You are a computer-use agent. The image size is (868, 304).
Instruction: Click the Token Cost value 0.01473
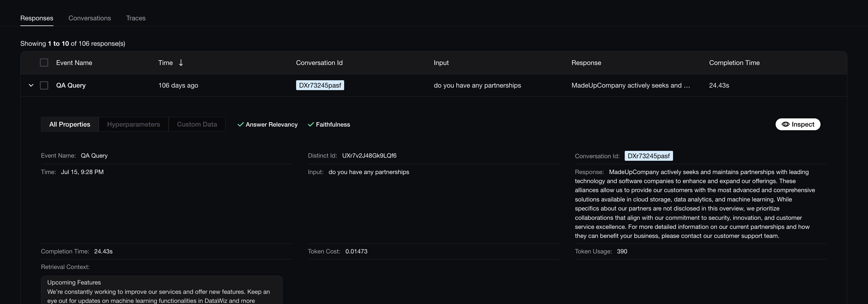[356, 251]
